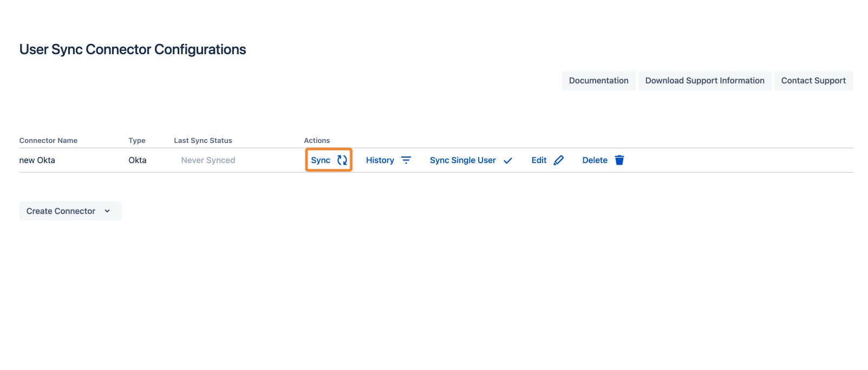The height and width of the screenshot is (370, 868).
Task: Click the Never Synced status text
Action: tap(208, 160)
